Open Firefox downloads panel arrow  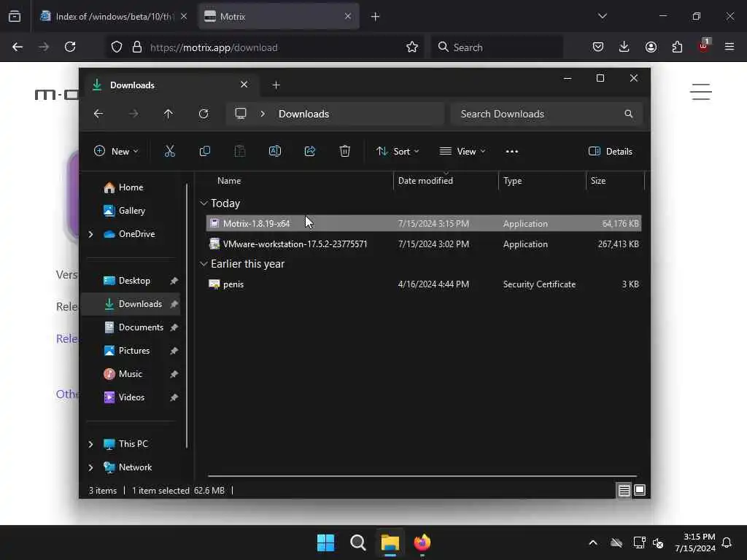tap(624, 47)
